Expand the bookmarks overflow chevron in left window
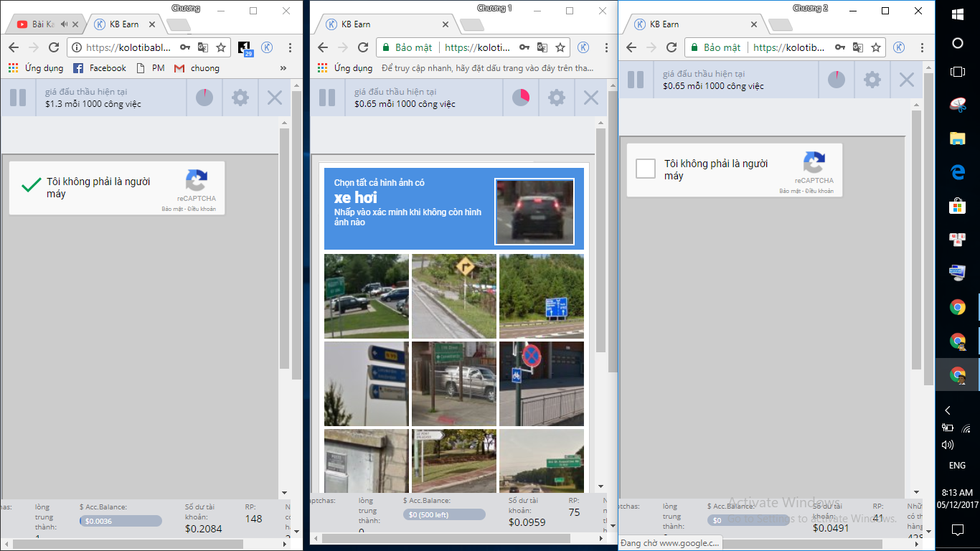 point(283,68)
